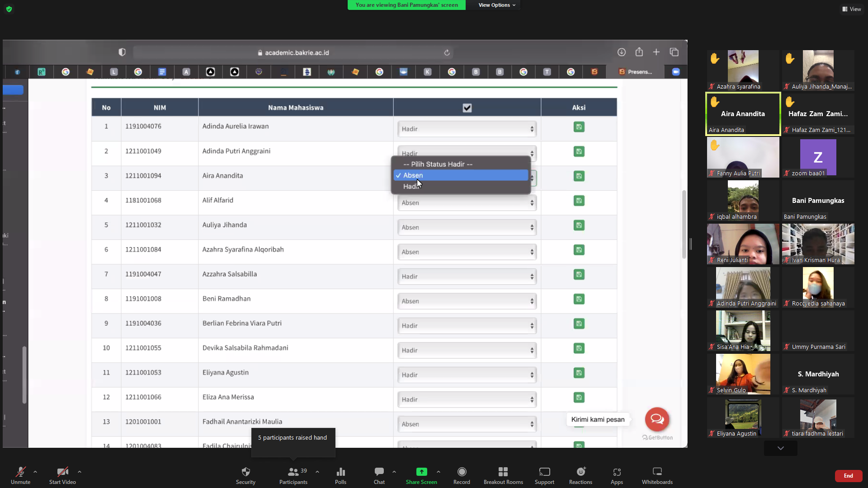The width and height of the screenshot is (868, 488).
Task: Click the browser share icon
Action: (x=639, y=52)
